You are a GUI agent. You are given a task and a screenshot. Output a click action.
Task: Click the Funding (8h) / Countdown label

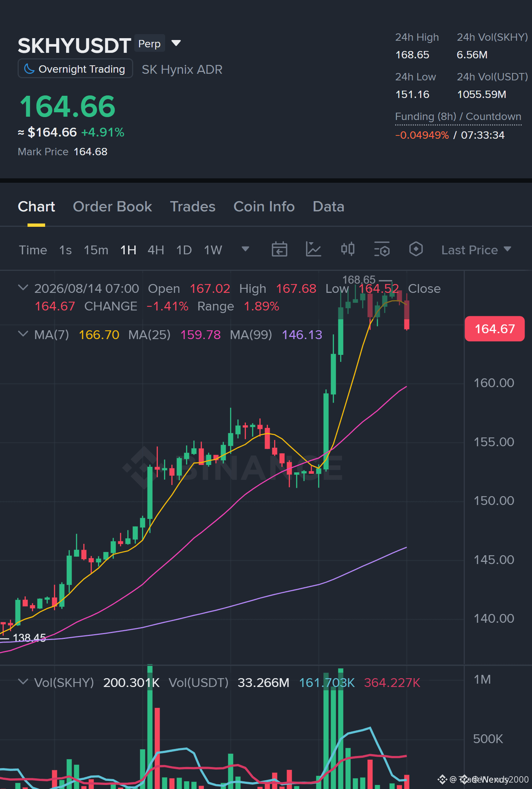pyautogui.click(x=458, y=117)
